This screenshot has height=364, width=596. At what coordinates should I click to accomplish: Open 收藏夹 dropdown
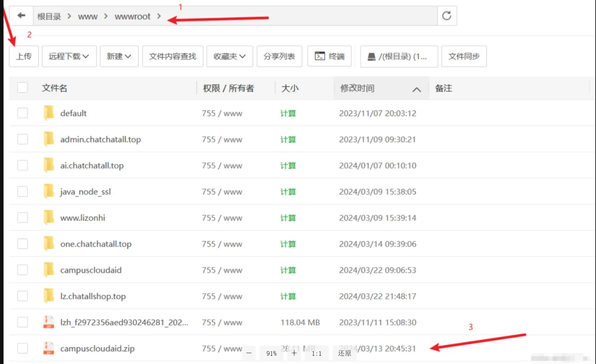coord(230,56)
